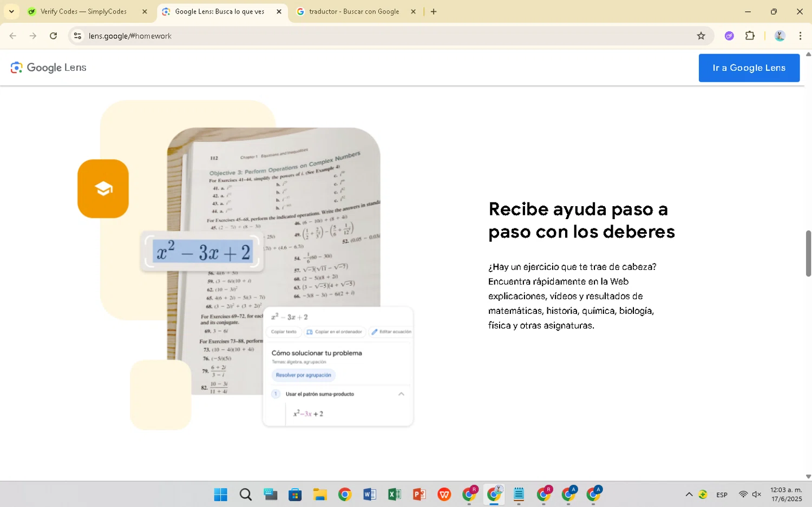Open the purple extension icon in toolbar
This screenshot has height=507, width=812.
click(729, 36)
